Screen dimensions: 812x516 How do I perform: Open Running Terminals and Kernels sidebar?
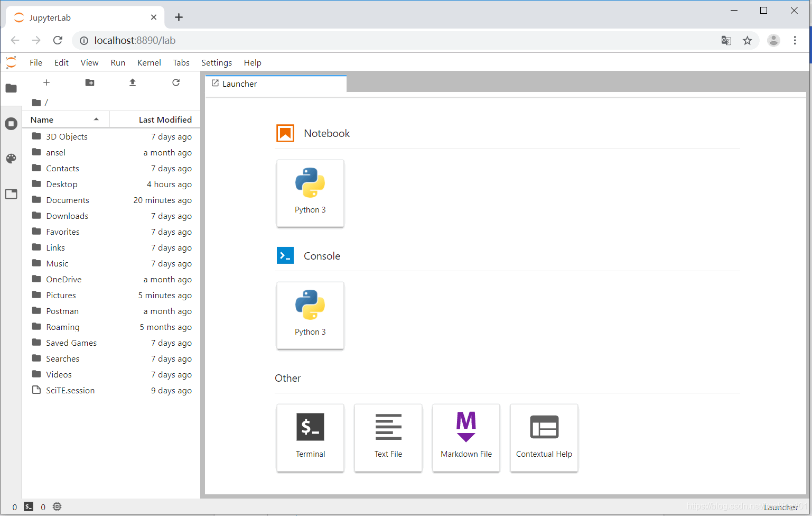pyautogui.click(x=11, y=124)
